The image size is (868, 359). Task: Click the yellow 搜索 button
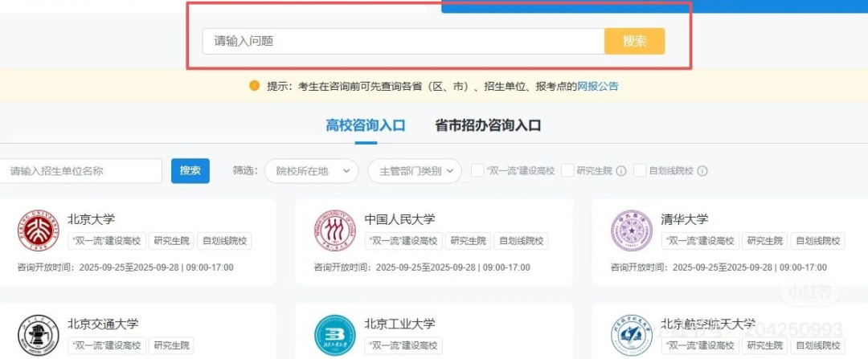pyautogui.click(x=634, y=42)
